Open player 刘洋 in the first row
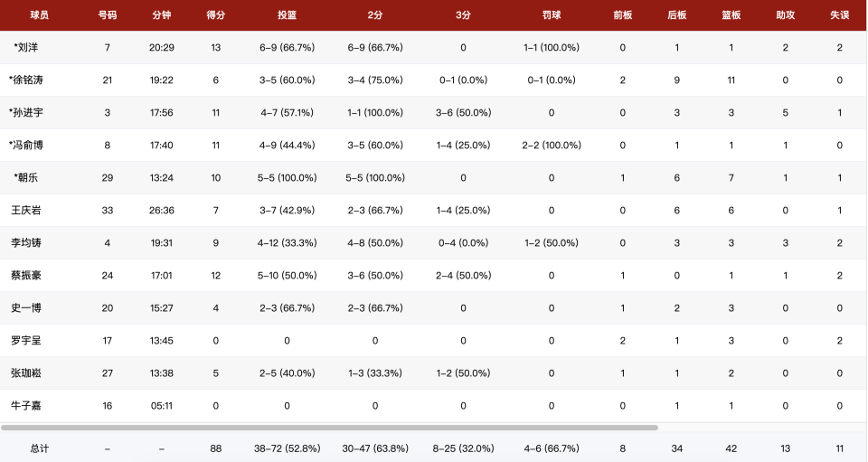Viewport: 868px width, 462px height. coord(26,48)
